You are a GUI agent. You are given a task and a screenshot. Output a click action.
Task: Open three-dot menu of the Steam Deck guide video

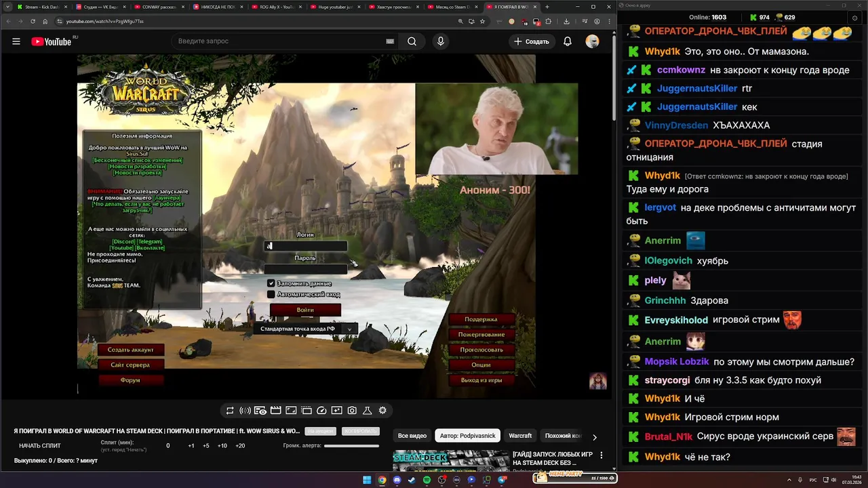pyautogui.click(x=601, y=455)
